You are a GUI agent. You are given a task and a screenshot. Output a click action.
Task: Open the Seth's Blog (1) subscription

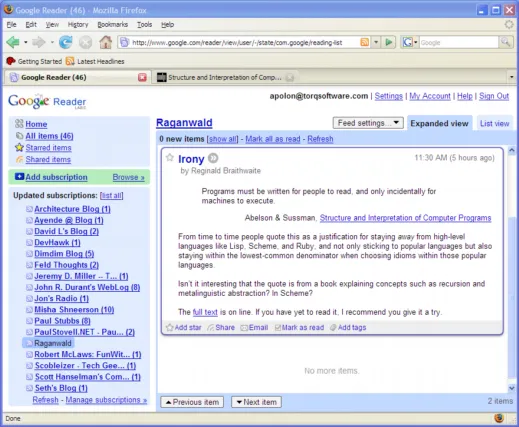[61, 388]
